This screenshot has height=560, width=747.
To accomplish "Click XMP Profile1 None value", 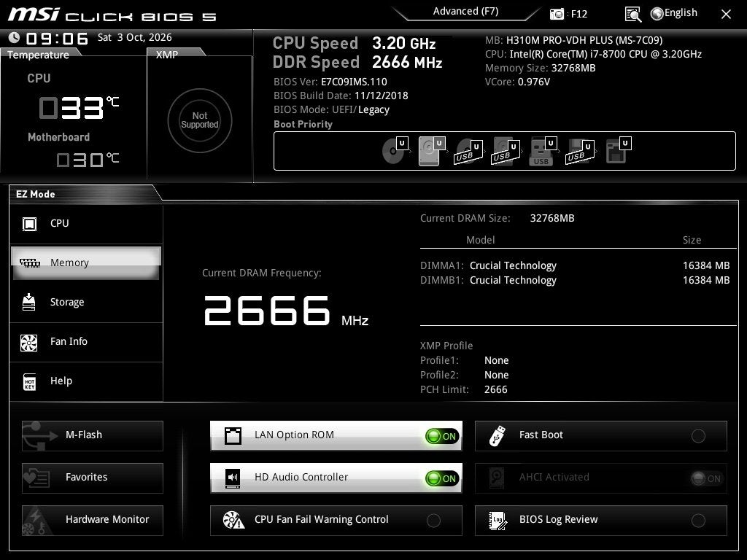I will pos(496,360).
